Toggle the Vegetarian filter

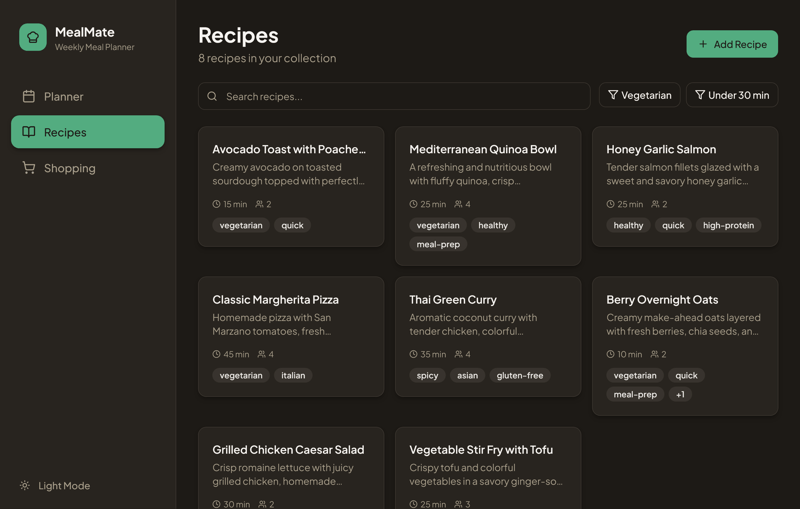click(639, 95)
